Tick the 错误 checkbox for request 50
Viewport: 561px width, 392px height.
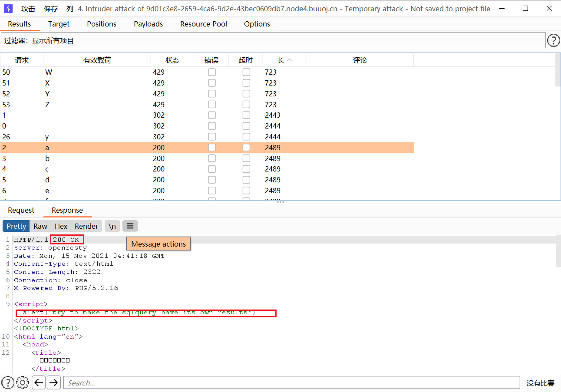(x=212, y=72)
